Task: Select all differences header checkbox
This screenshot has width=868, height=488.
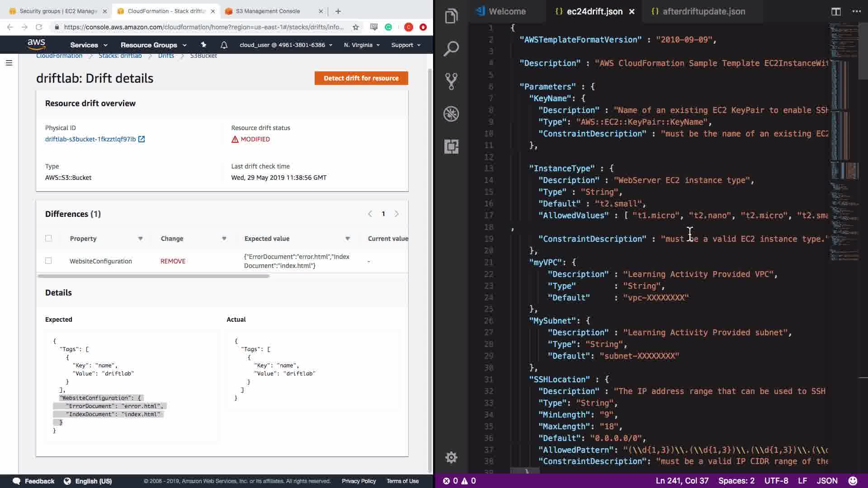Action: 48,238
